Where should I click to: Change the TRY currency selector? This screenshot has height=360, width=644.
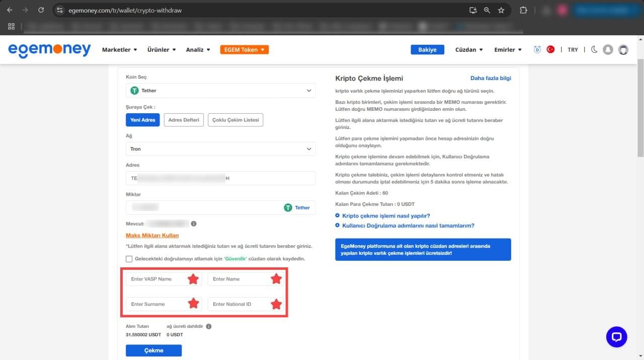[573, 49]
